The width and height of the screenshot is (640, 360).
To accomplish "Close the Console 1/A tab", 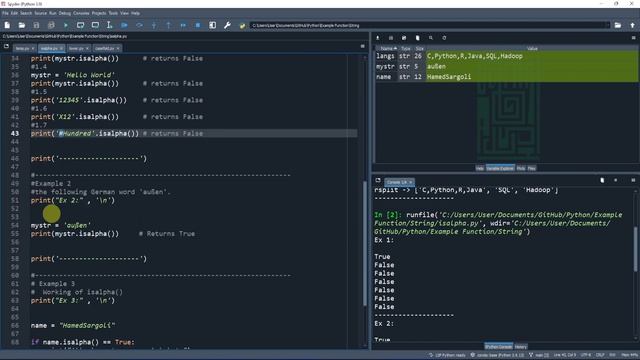I will coord(411,182).
